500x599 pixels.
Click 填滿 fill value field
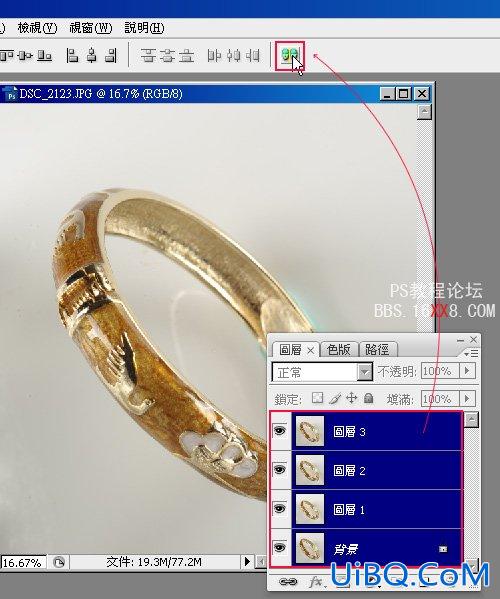[x=439, y=399]
